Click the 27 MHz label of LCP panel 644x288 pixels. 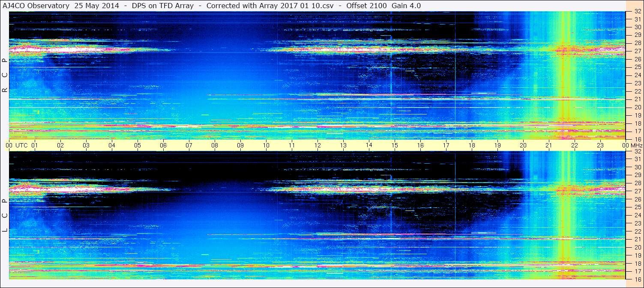(x=637, y=191)
